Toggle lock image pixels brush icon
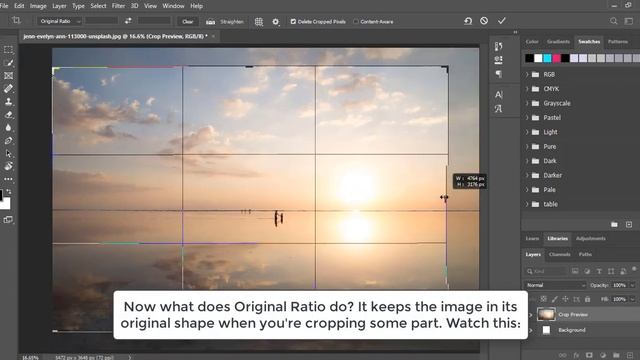 (x=554, y=299)
